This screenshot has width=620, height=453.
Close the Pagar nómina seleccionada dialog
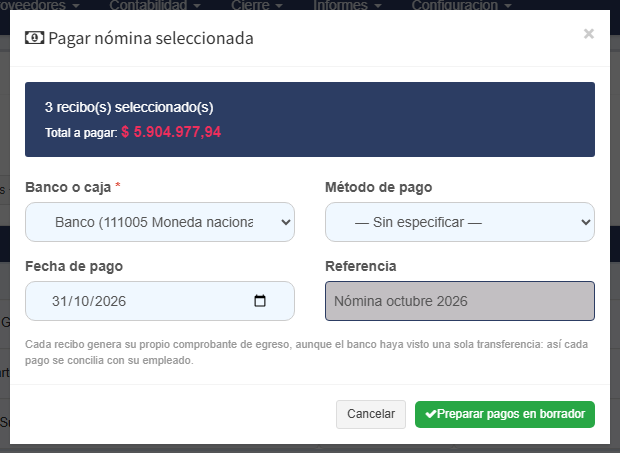[589, 34]
